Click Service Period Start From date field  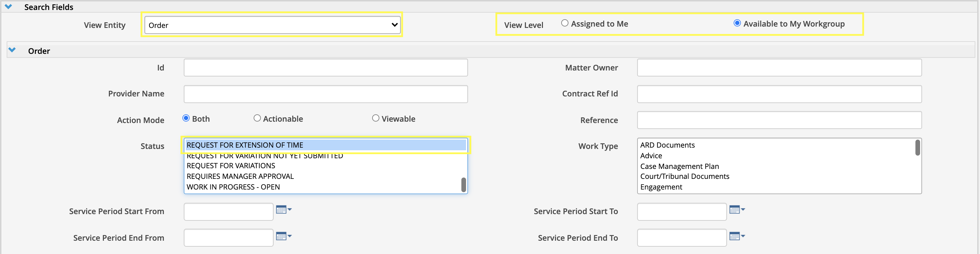pyautogui.click(x=229, y=212)
